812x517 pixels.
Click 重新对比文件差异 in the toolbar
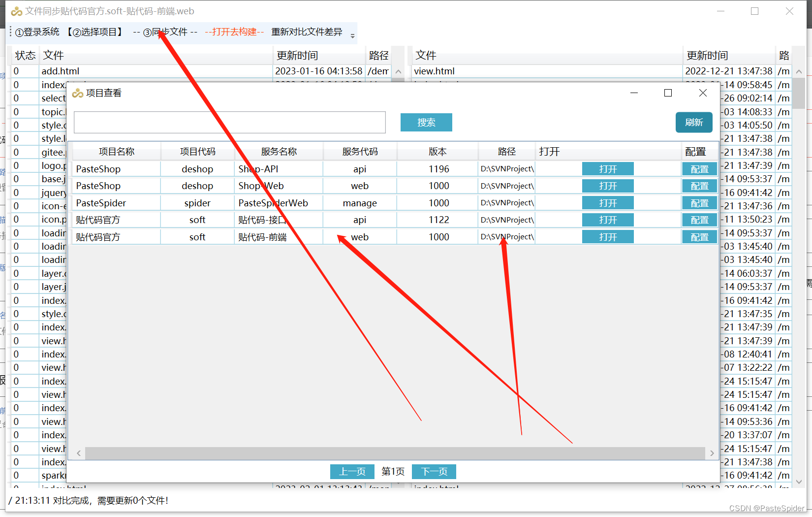point(307,32)
